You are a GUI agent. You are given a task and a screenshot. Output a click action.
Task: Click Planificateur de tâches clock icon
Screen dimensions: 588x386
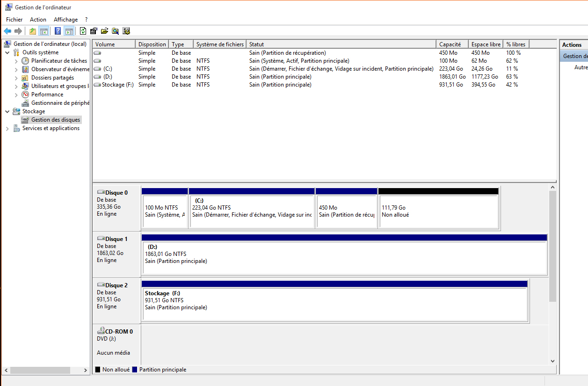pyautogui.click(x=25, y=61)
